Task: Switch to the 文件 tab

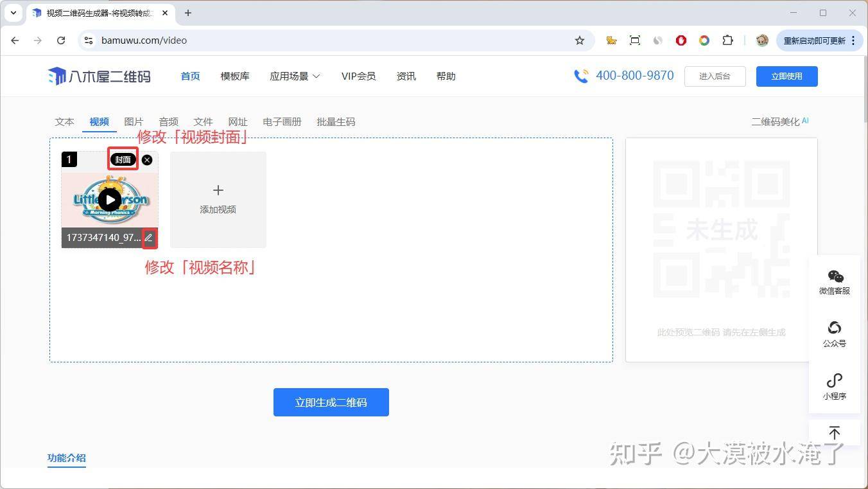Action: pyautogui.click(x=203, y=121)
